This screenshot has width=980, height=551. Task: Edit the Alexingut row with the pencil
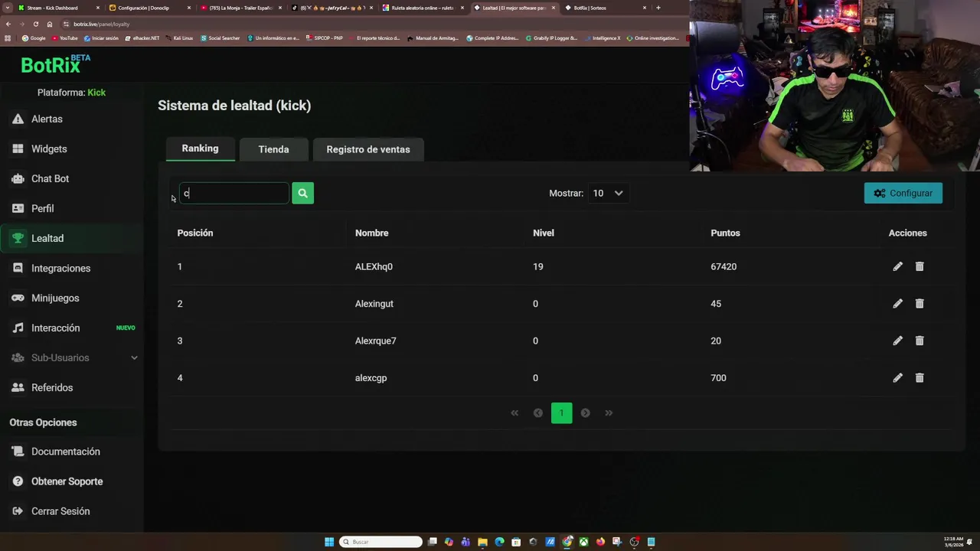[897, 304]
